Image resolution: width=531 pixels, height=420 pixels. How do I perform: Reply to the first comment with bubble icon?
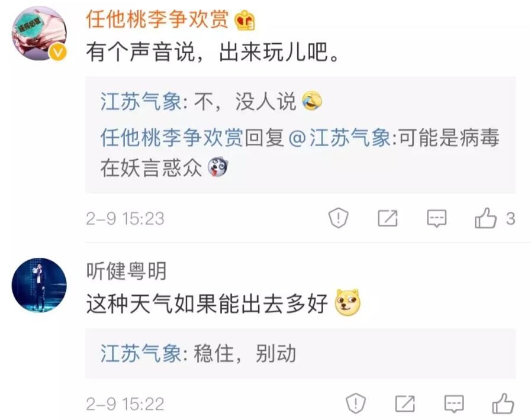pos(436,219)
